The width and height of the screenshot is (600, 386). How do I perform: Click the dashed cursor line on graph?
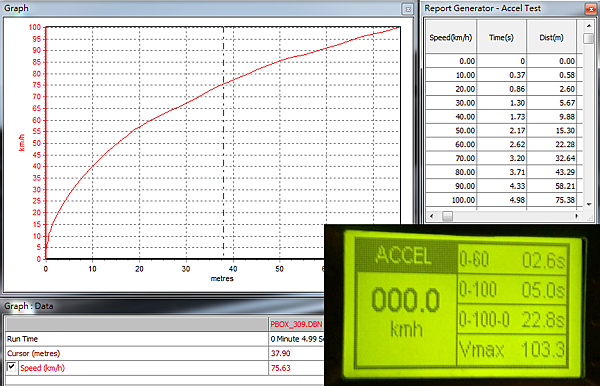pos(223,143)
